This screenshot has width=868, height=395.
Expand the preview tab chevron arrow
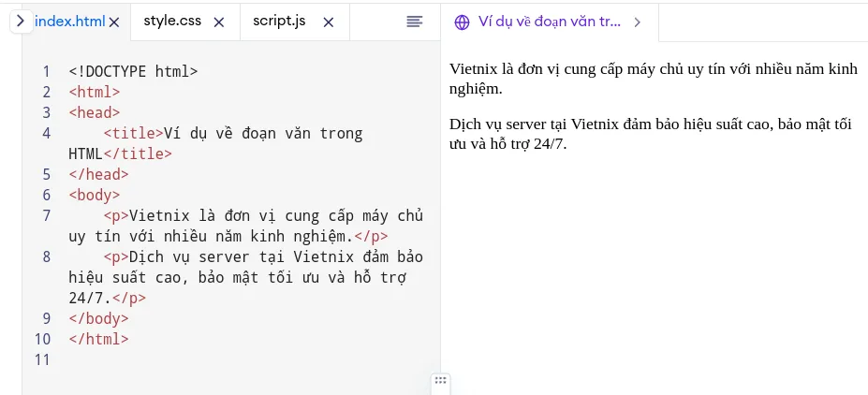[637, 22]
